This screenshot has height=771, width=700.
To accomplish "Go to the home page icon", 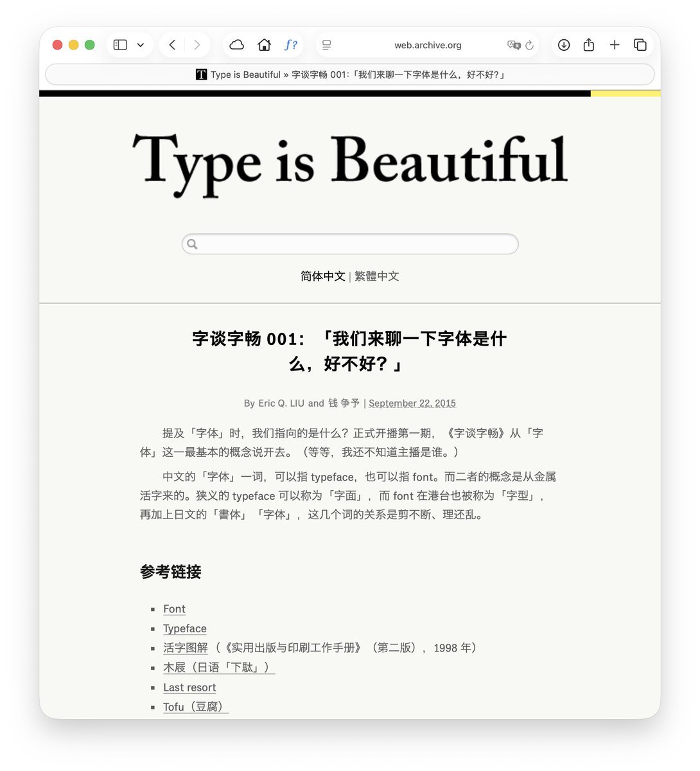I will click(x=264, y=45).
